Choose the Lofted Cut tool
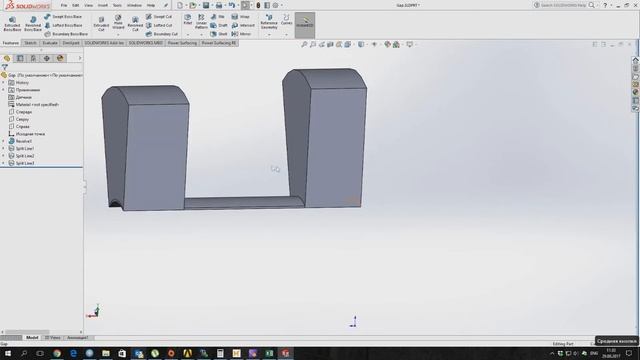This screenshot has width=640, height=360. 159,25
